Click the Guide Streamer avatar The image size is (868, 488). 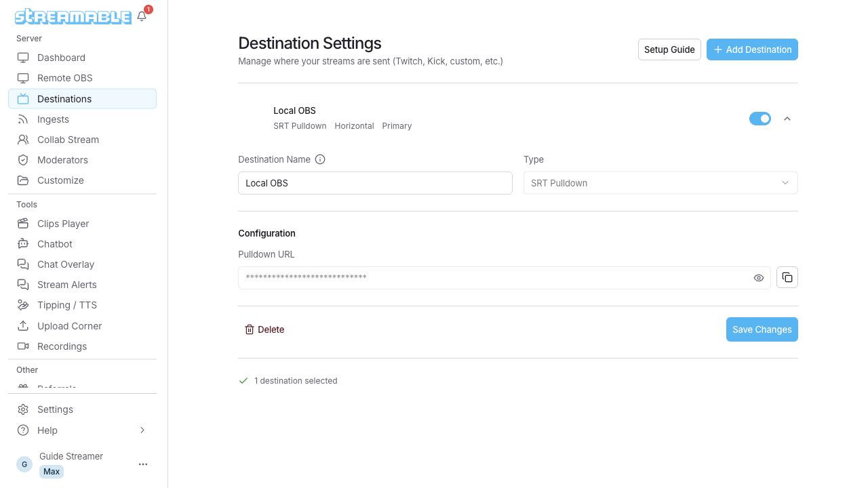point(24,464)
